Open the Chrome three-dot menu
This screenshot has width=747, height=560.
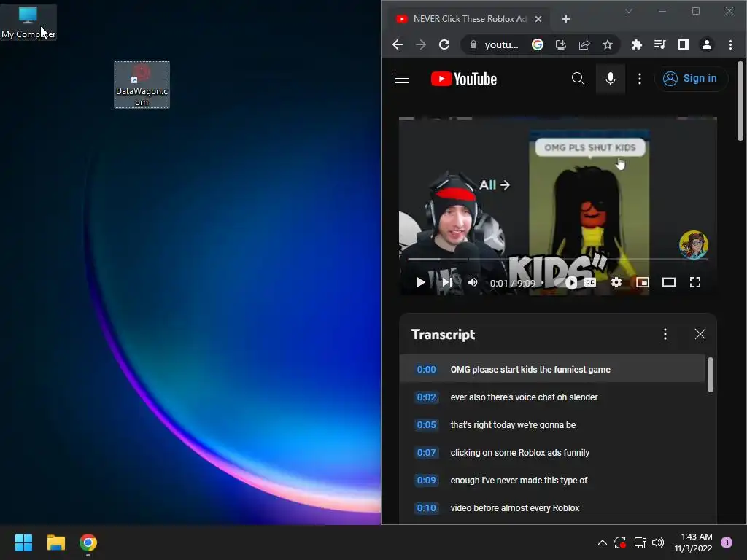[730, 44]
